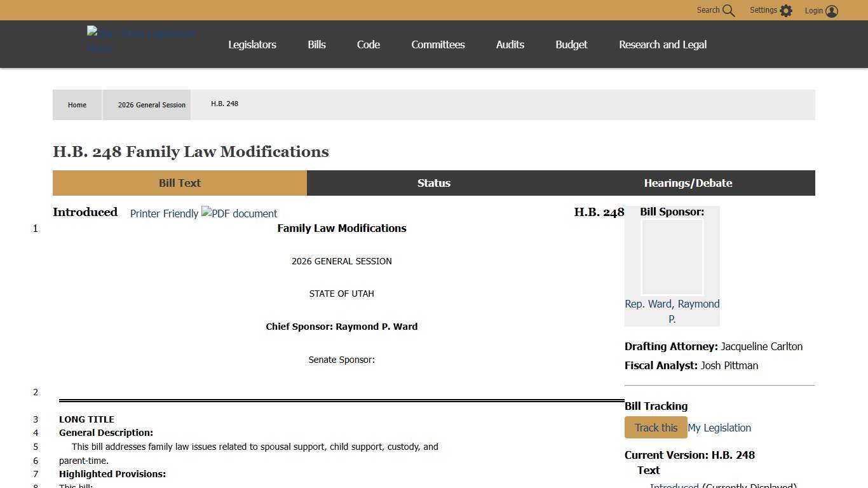
Task: Open Settings gear icon
Action: pos(786,11)
